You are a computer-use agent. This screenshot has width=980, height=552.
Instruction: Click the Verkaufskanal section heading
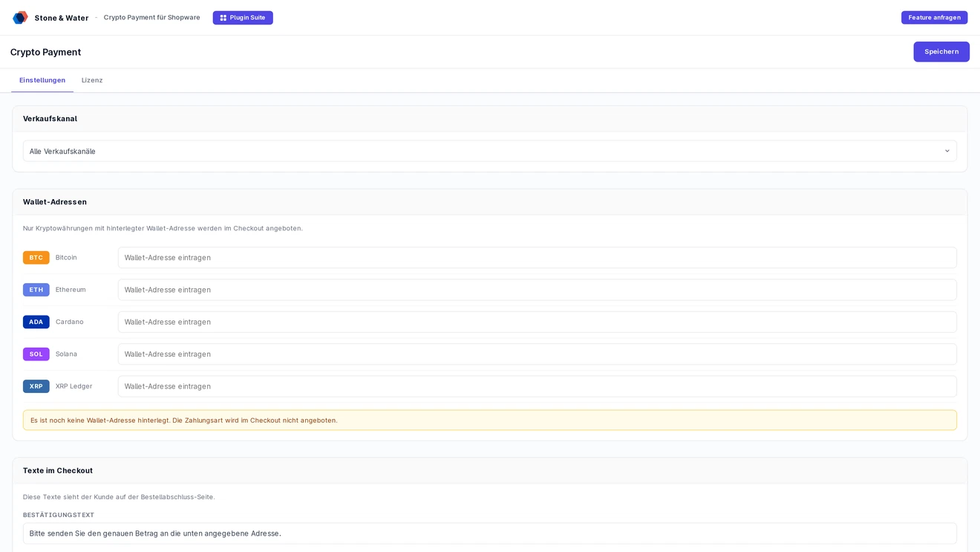(50, 119)
